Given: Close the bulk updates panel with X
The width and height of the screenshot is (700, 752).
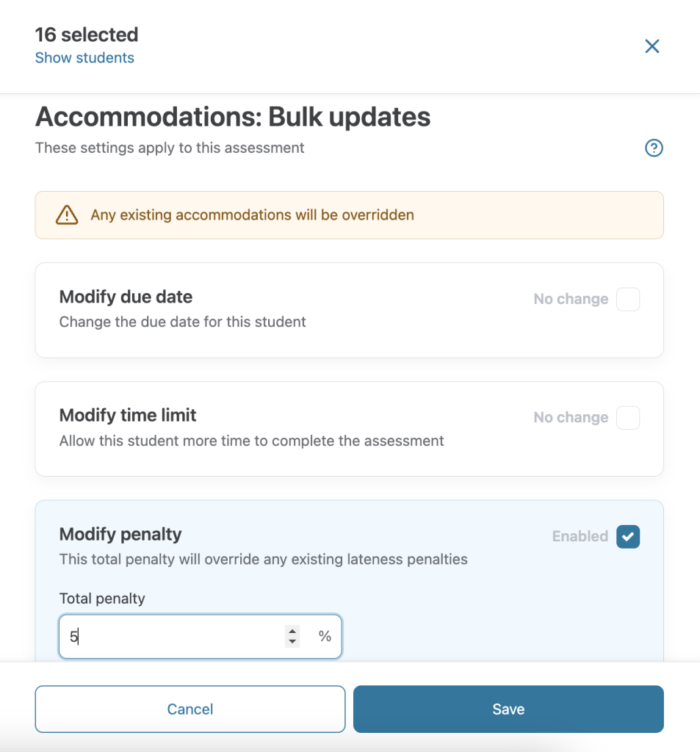Looking at the screenshot, I should 652,46.
